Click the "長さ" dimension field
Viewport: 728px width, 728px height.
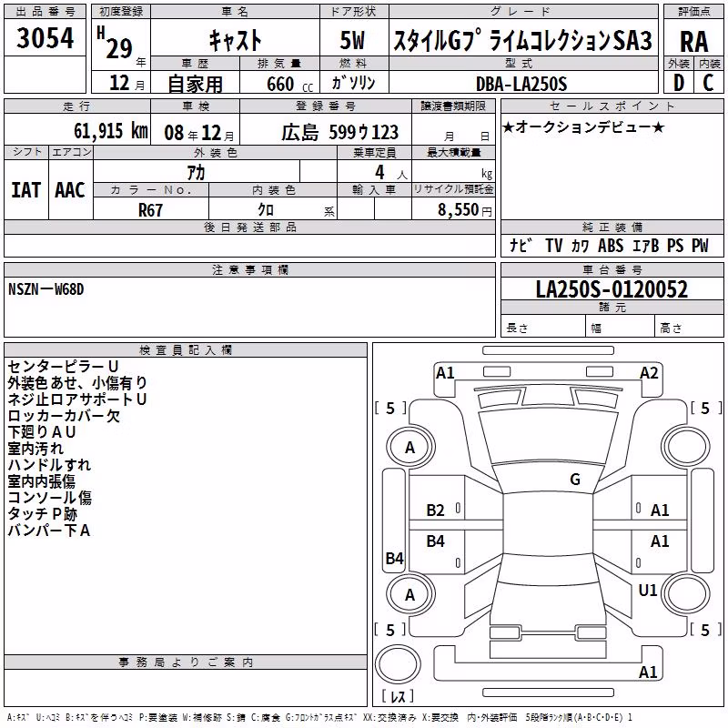click(543, 328)
